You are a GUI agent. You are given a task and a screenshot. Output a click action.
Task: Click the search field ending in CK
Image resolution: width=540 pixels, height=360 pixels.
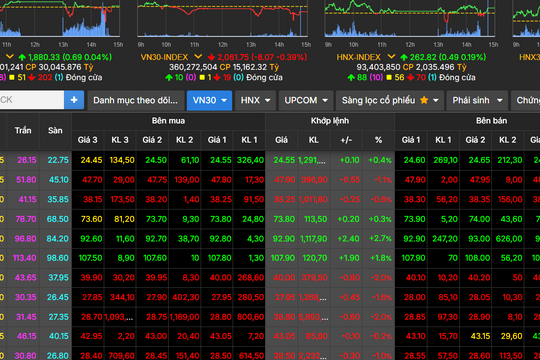point(32,100)
